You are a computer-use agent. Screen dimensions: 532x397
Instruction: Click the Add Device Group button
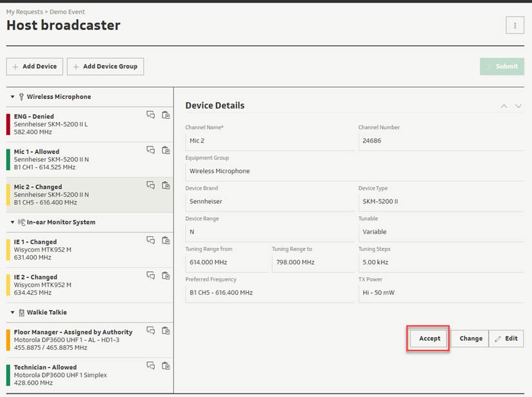pyautogui.click(x=105, y=66)
